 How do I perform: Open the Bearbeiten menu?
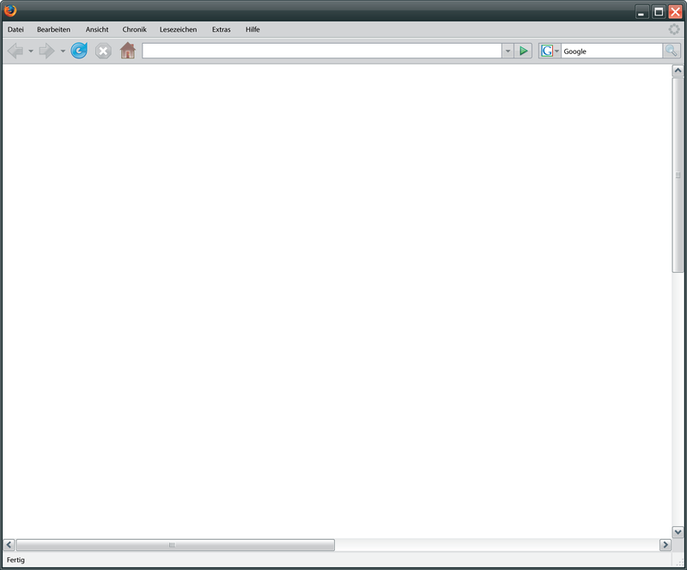point(53,29)
